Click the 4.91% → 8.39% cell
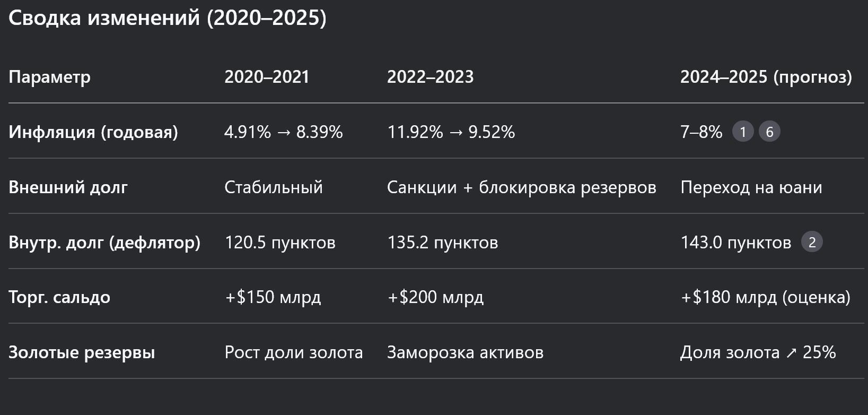868x415 pixels. (x=283, y=132)
